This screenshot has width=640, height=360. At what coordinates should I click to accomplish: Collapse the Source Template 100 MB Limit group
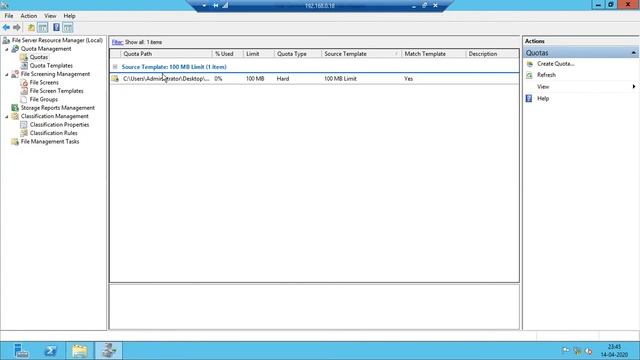[x=115, y=67]
